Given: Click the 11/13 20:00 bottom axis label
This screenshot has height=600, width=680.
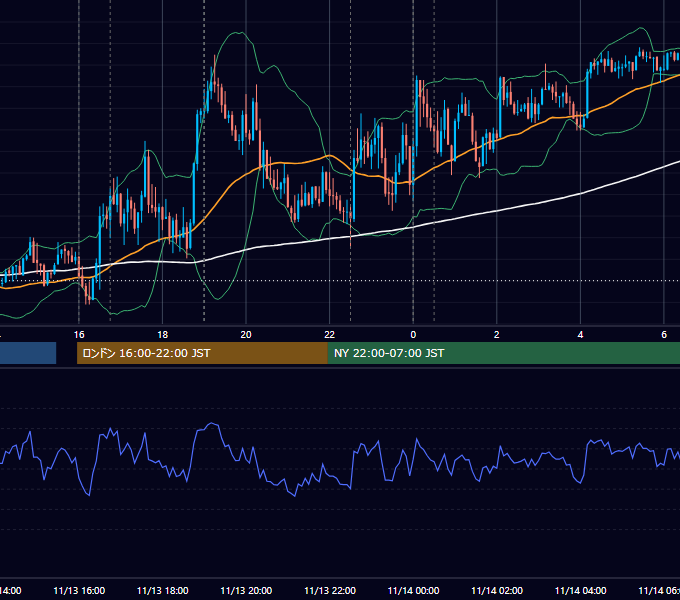Looking at the screenshot, I should [x=246, y=590].
